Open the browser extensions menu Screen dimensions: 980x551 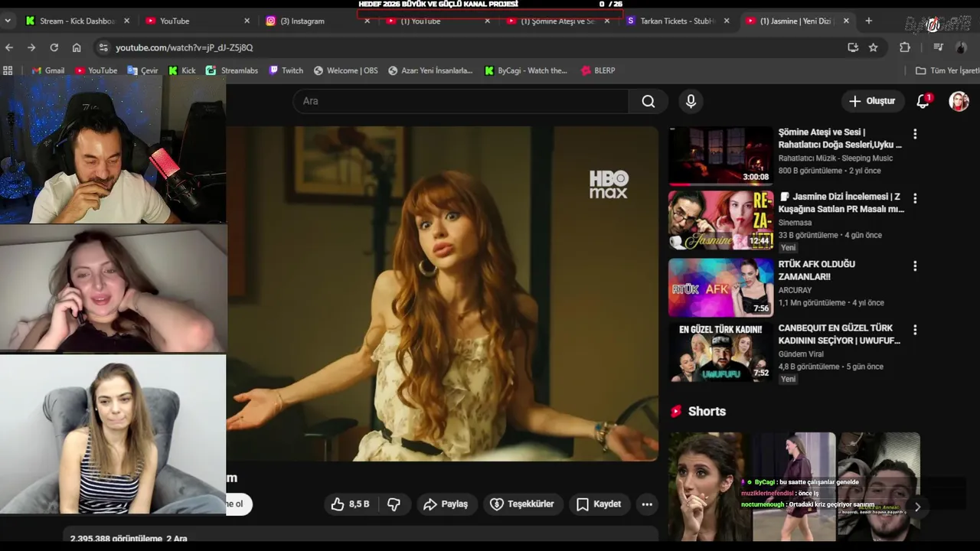905,47
